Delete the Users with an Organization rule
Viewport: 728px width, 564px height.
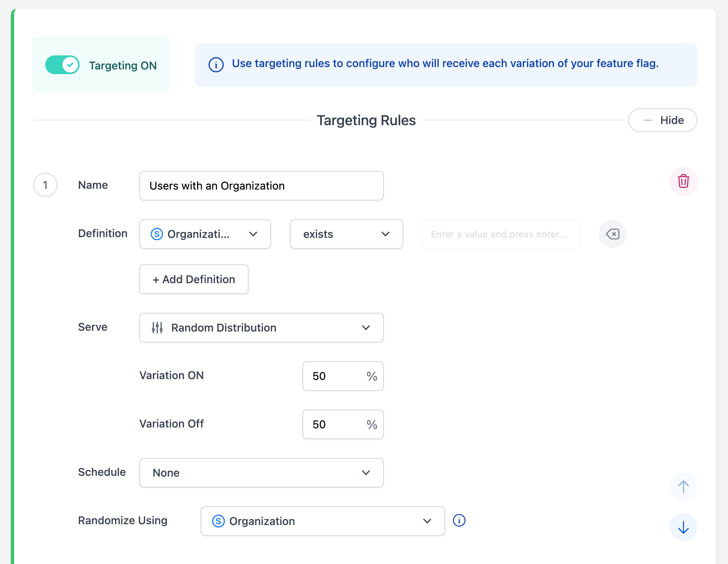(x=683, y=181)
